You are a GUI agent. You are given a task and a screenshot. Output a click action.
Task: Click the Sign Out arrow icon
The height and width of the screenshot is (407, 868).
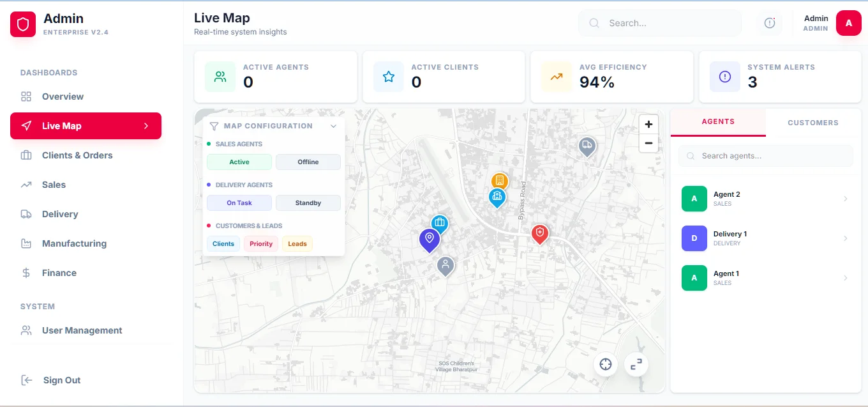(27, 380)
